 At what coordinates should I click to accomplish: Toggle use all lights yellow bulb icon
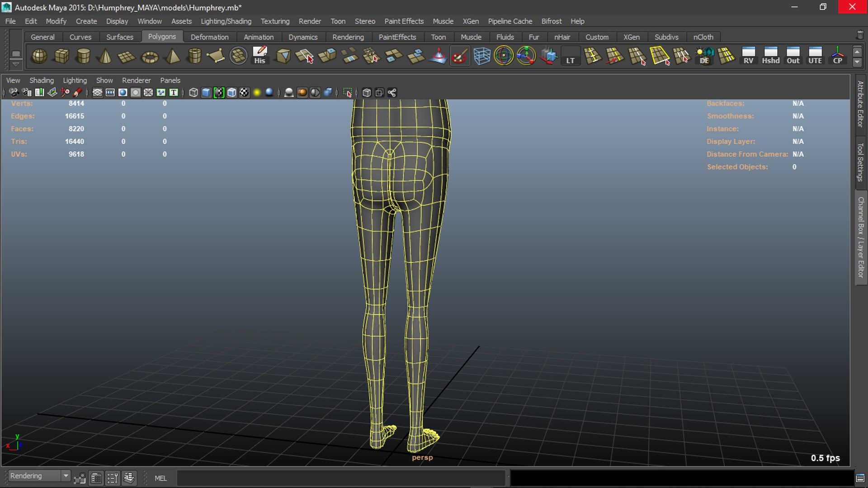tap(257, 93)
